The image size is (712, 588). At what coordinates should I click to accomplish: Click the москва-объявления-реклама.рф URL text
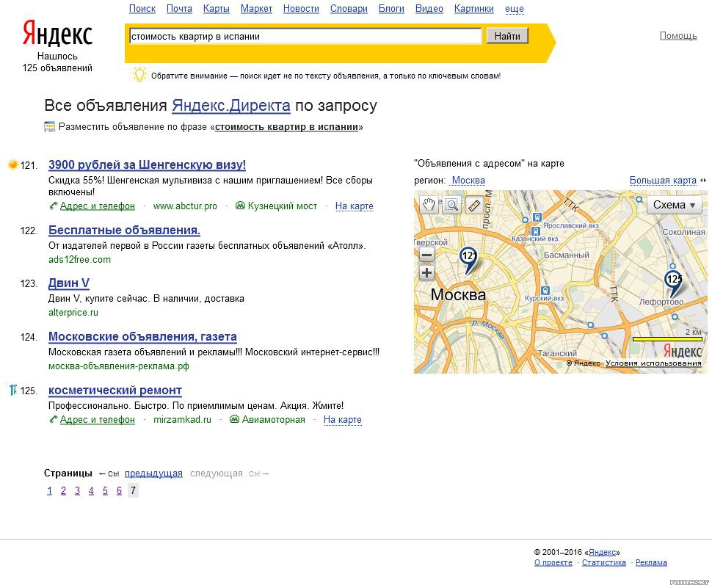point(118,366)
